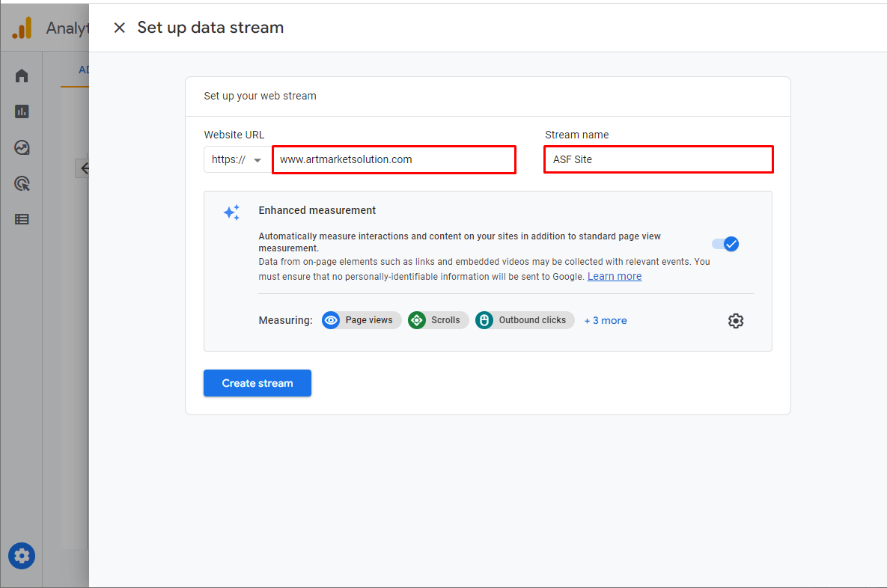Open the Learn more link

[x=615, y=277]
